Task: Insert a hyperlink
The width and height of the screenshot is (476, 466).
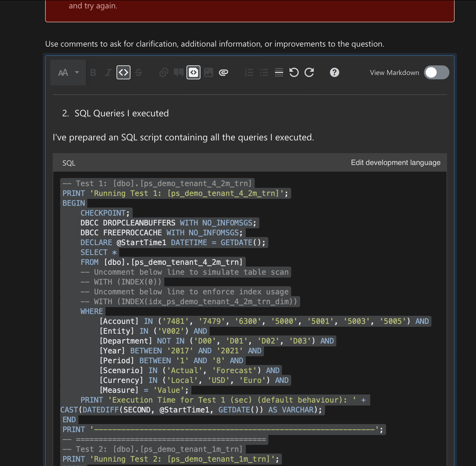Action: [164, 72]
